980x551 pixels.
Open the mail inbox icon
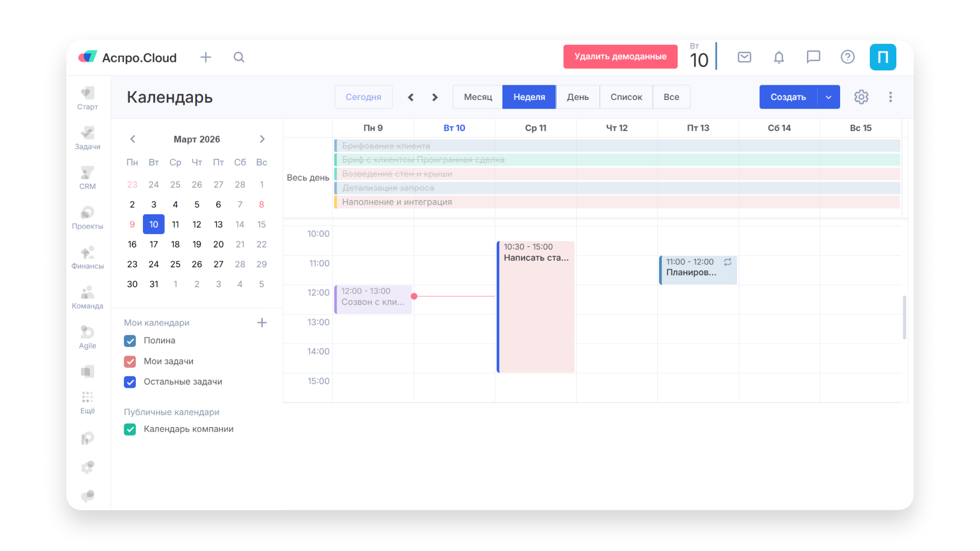pos(744,57)
